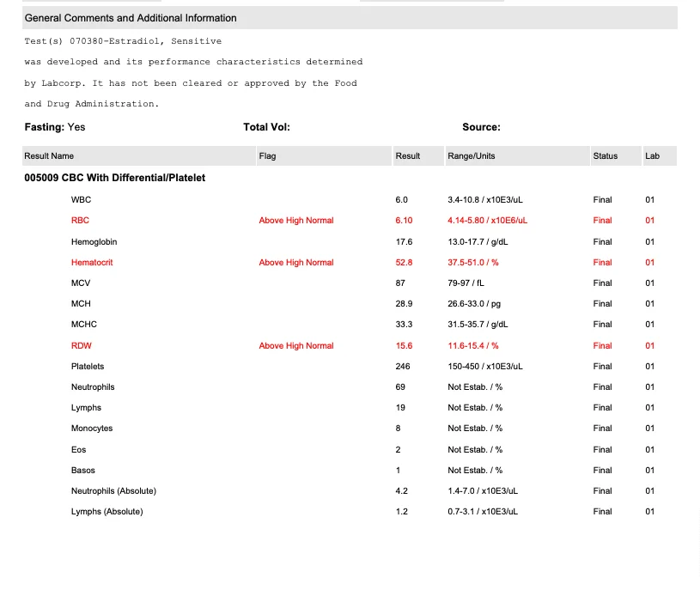Click the WBC result name
This screenshot has width=700, height=596.
click(x=82, y=199)
